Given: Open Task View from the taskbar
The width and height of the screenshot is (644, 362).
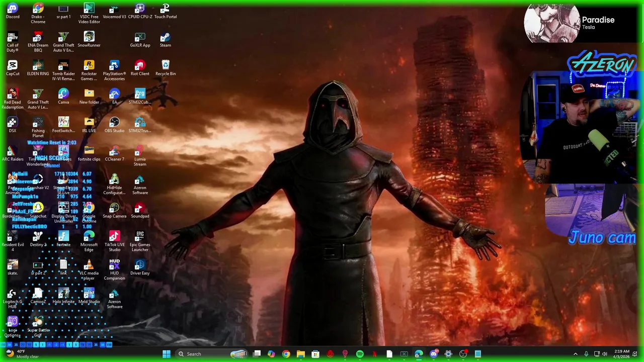Looking at the screenshot, I should (x=257, y=354).
